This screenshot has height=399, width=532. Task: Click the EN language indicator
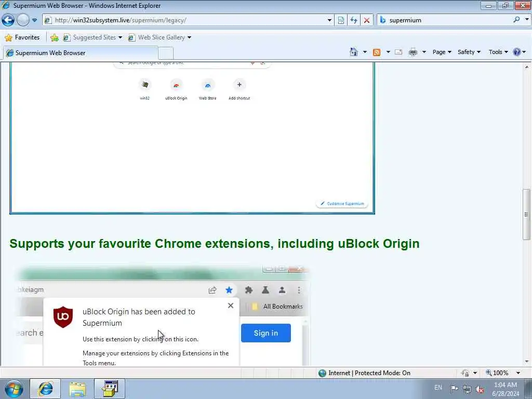[x=438, y=388]
